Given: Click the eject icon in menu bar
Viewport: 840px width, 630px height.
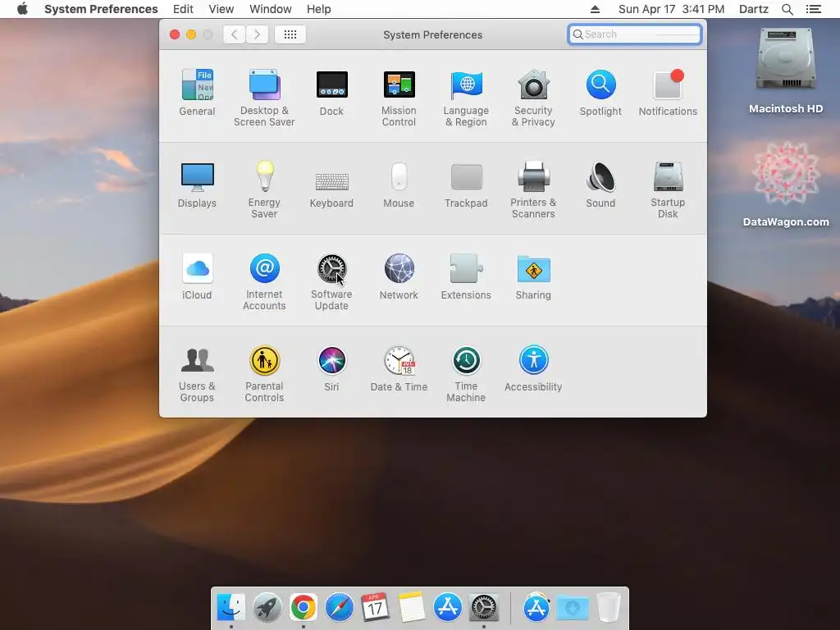Looking at the screenshot, I should point(595,9).
